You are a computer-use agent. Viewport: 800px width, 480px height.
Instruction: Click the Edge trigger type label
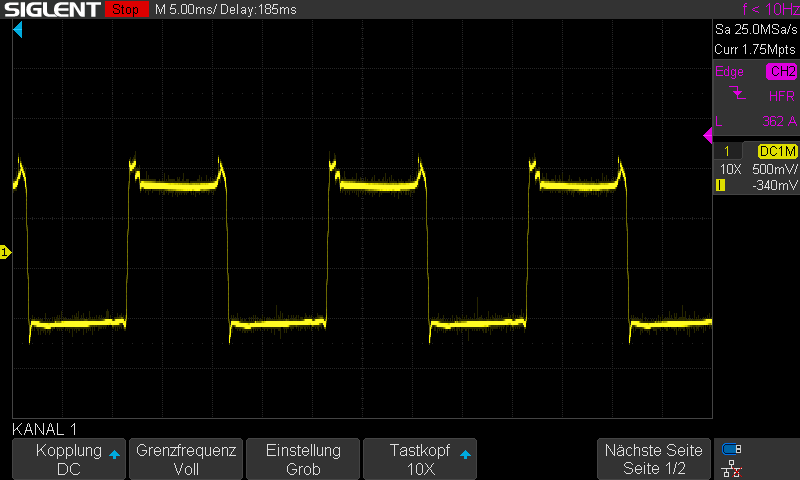(x=729, y=72)
